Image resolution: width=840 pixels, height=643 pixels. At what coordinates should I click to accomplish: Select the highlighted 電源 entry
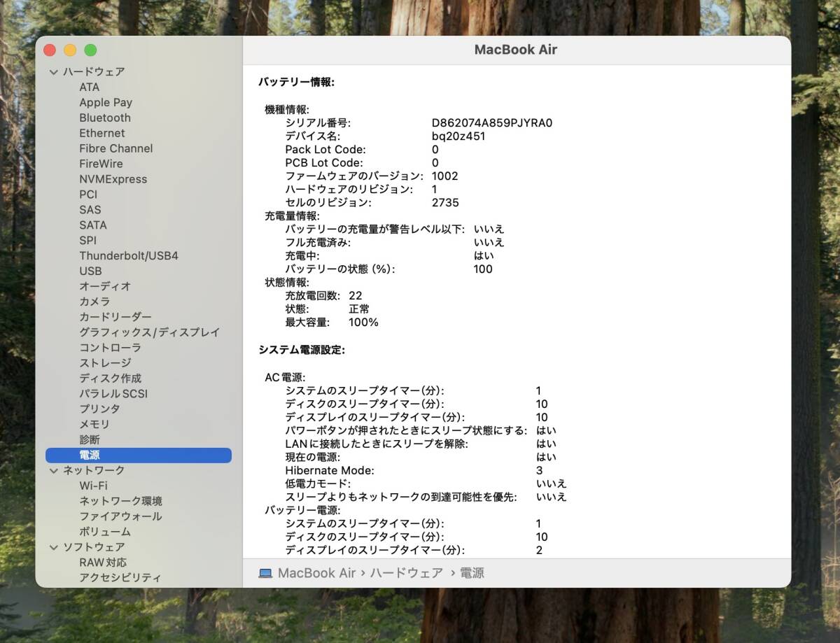[139, 455]
